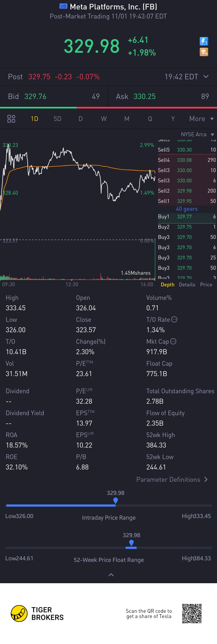Select the Price tab
Viewport: 217px width, 644px height.
click(x=206, y=285)
